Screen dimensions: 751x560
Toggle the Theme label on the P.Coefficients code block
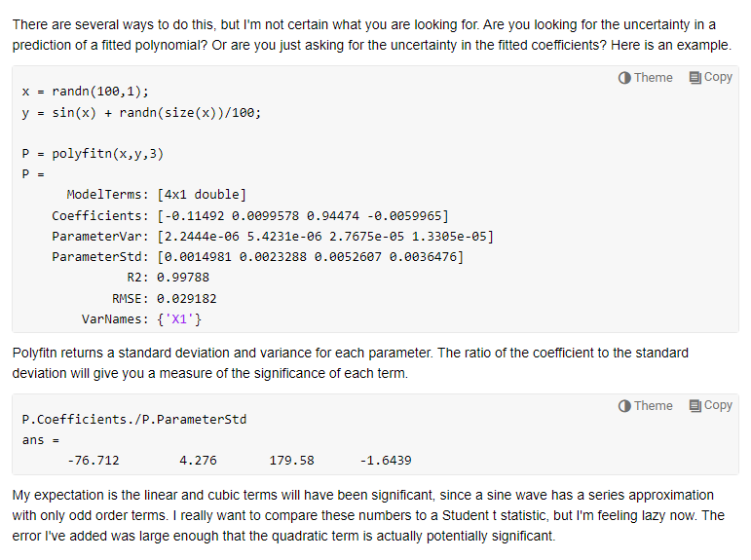(653, 406)
